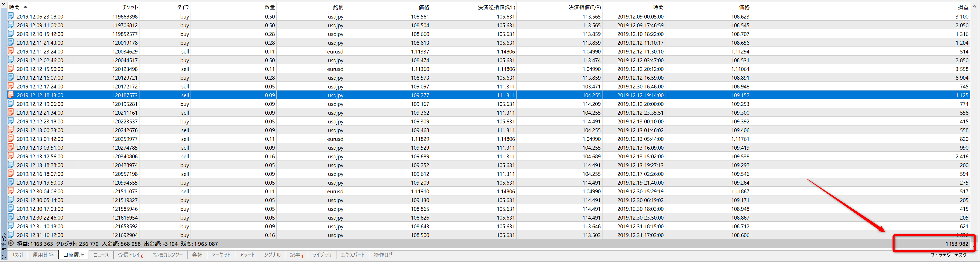Open the エキスパート tab

click(353, 255)
